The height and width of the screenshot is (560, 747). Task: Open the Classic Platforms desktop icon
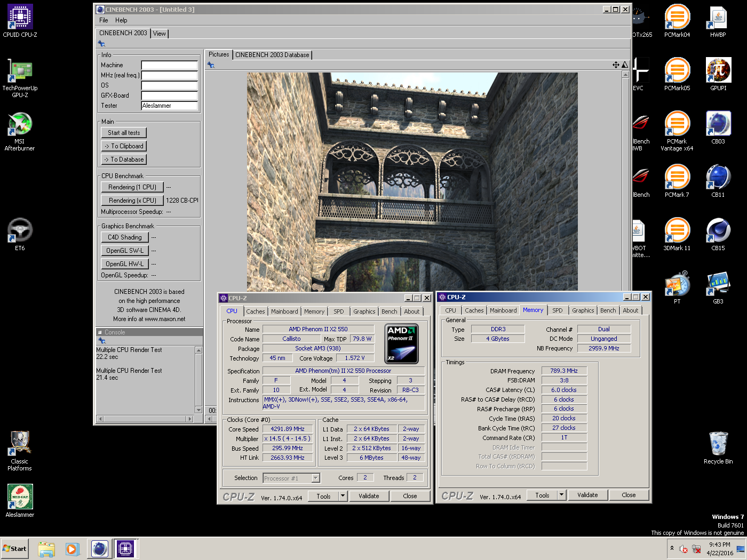pyautogui.click(x=20, y=451)
